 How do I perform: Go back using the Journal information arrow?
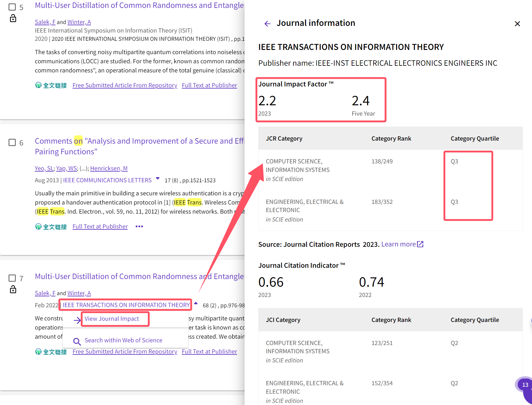pyautogui.click(x=267, y=24)
